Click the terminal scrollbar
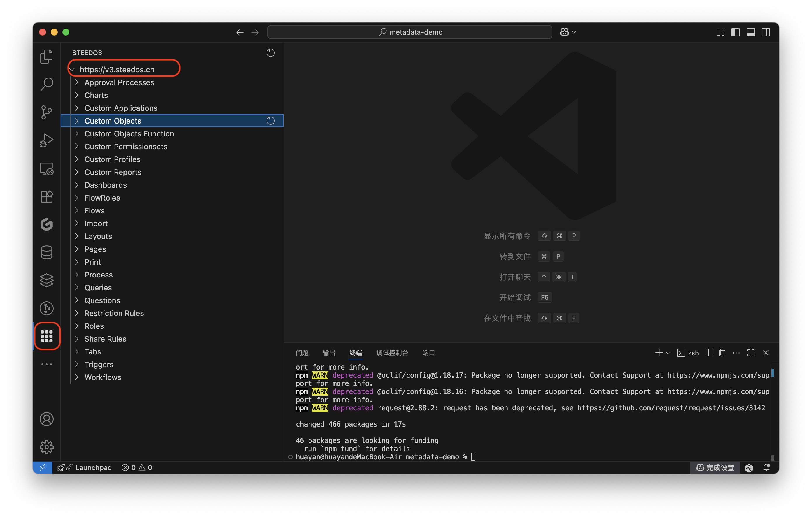Screen dimensions: 812x517 tap(773, 412)
